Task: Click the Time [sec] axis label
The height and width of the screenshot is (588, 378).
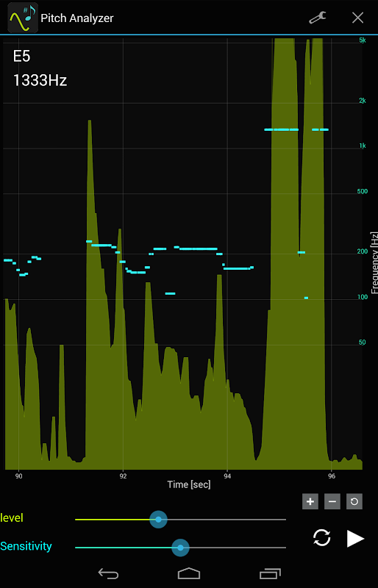Action: pyautogui.click(x=189, y=484)
